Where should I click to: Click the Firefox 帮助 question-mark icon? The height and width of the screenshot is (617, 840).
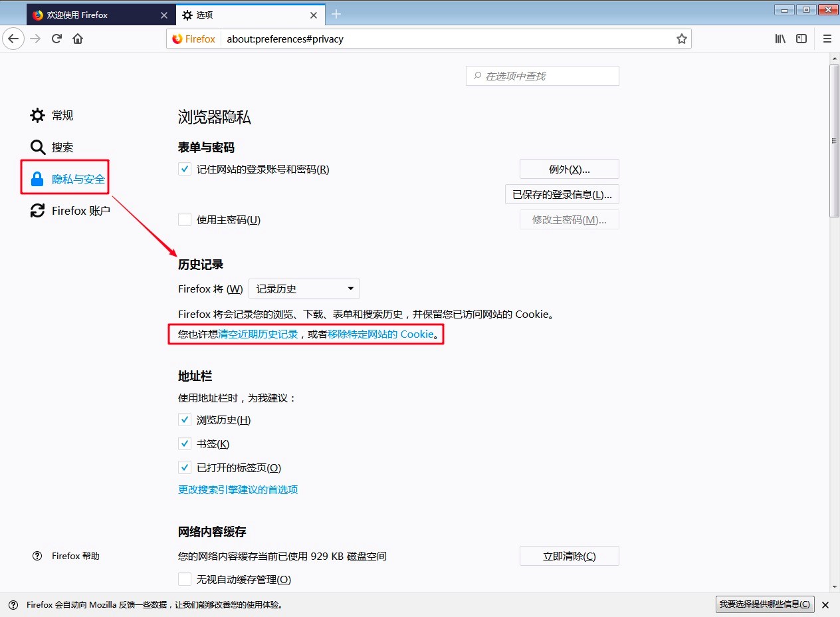point(37,556)
